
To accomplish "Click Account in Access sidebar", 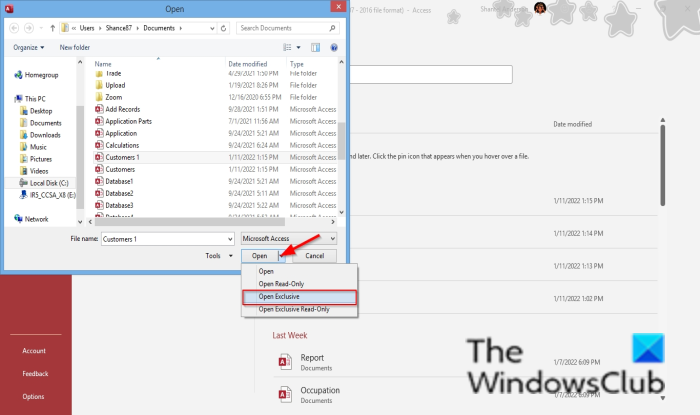I will [x=34, y=351].
